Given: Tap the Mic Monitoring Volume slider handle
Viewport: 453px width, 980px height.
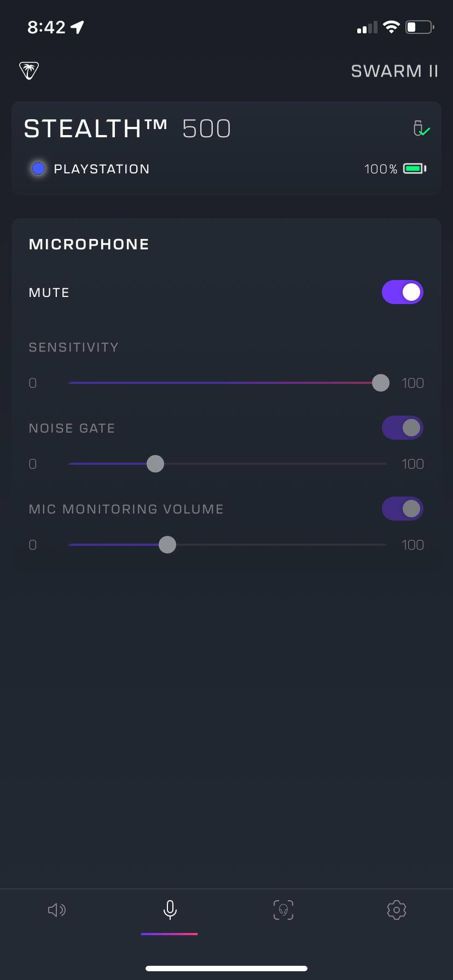Looking at the screenshot, I should tap(167, 545).
